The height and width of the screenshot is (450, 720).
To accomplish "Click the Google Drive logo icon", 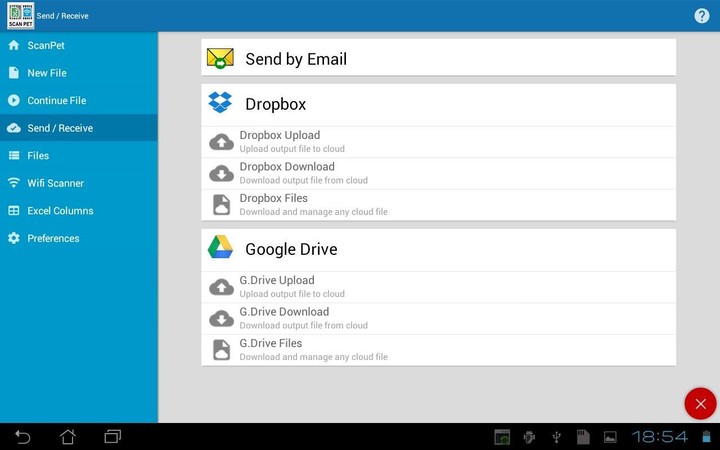I will click(x=220, y=248).
